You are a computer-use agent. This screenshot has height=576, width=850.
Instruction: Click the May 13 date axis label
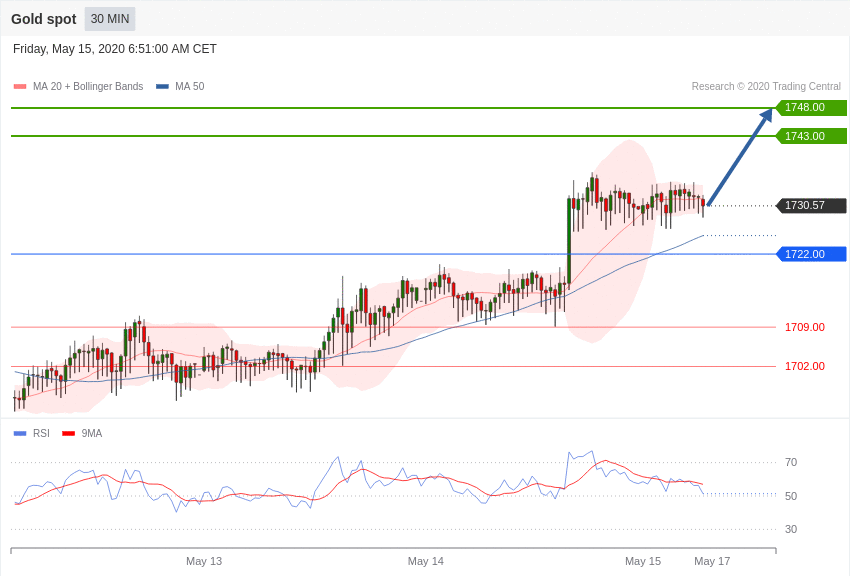(204, 561)
